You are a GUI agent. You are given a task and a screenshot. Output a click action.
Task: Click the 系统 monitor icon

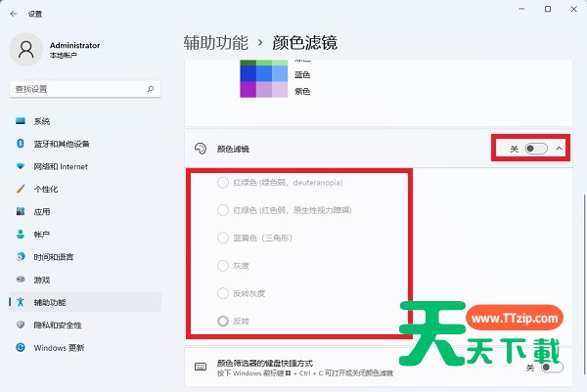pos(21,121)
